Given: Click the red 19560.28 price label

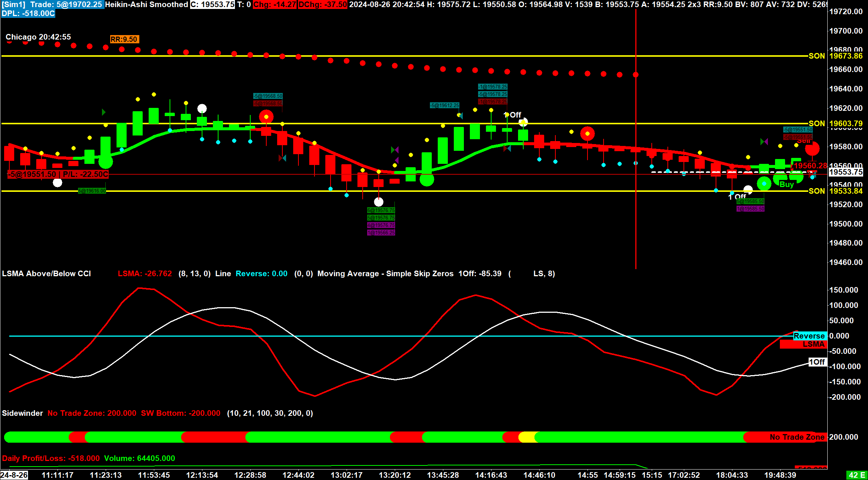Looking at the screenshot, I should [x=810, y=165].
